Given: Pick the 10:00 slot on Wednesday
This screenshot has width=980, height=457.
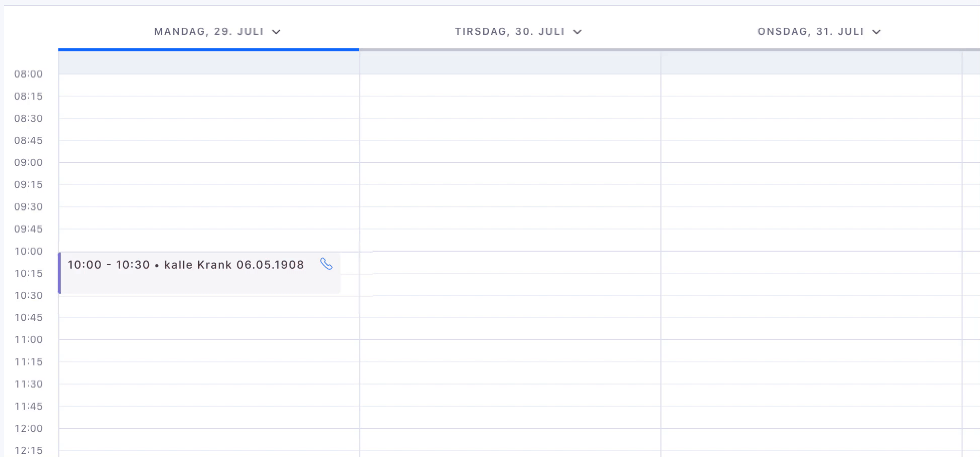Looking at the screenshot, I should click(x=811, y=262).
